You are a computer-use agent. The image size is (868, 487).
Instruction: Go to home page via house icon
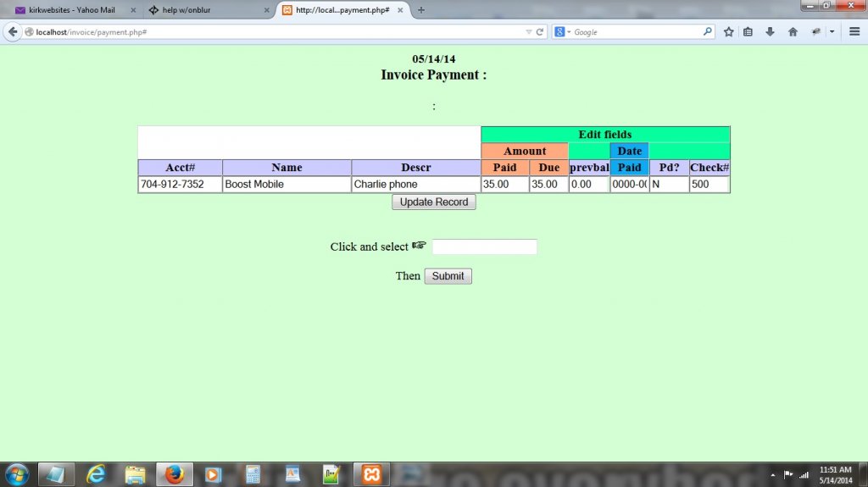(x=793, y=32)
